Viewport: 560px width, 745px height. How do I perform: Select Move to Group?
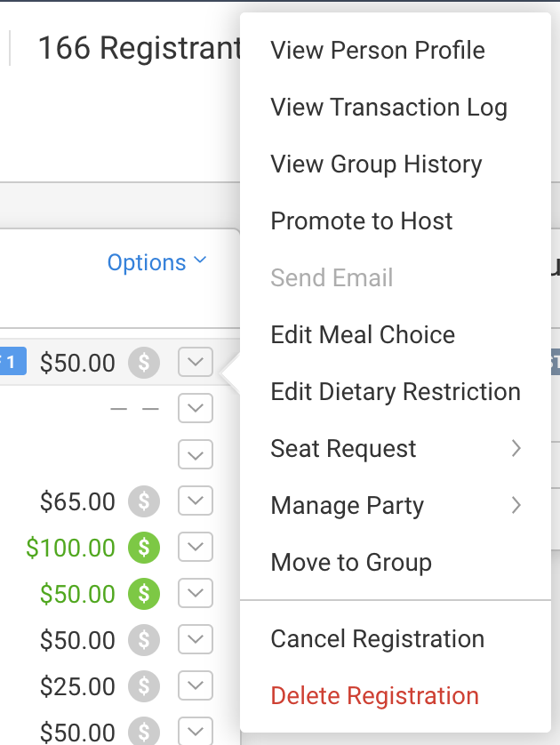point(351,563)
